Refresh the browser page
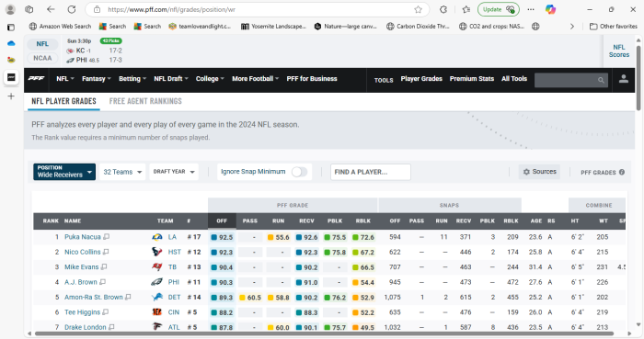 [72, 9]
